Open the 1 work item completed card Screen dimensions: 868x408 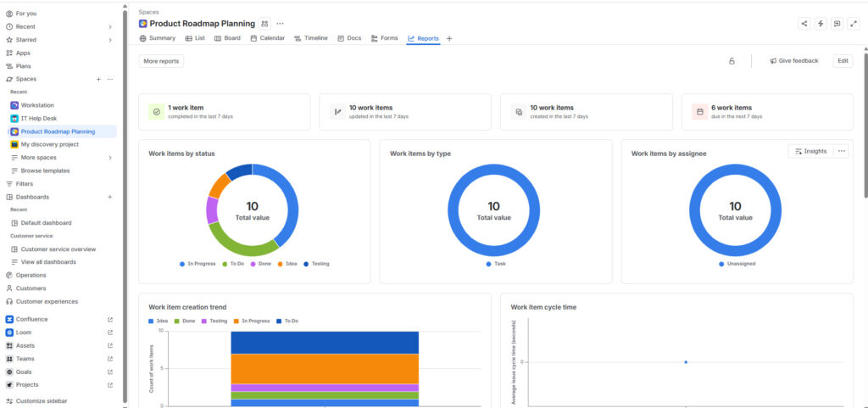[224, 112]
